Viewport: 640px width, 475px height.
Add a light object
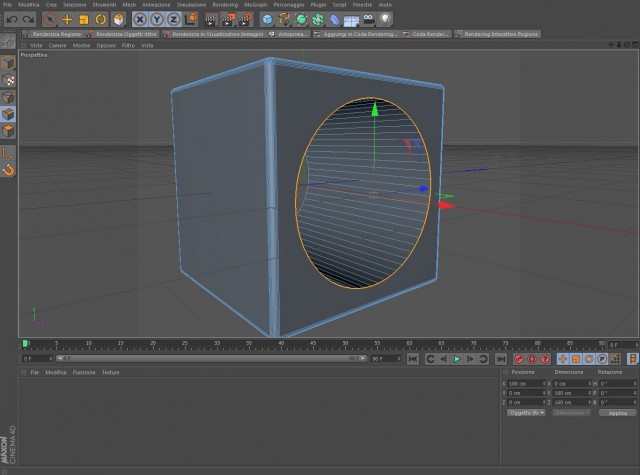point(385,19)
